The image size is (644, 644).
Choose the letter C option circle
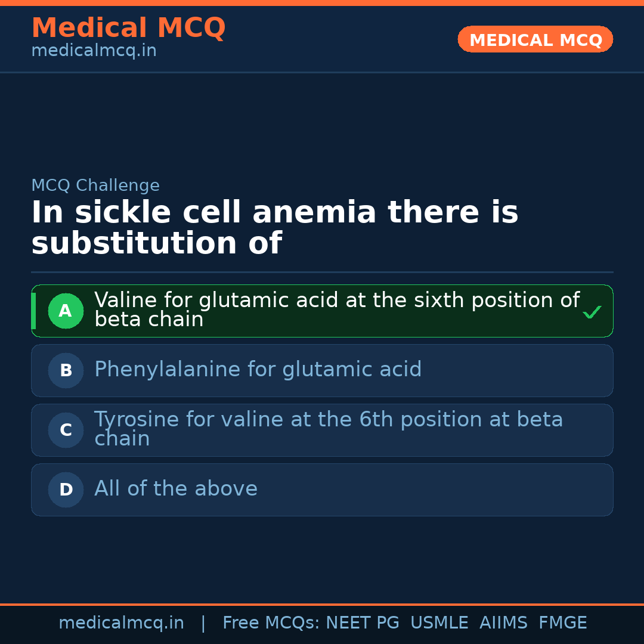tap(66, 430)
